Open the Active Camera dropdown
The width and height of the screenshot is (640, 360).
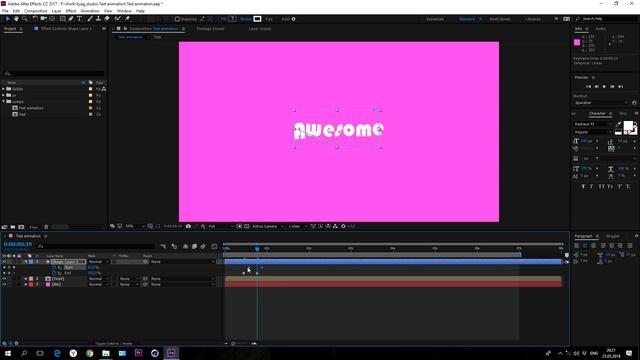268,226
